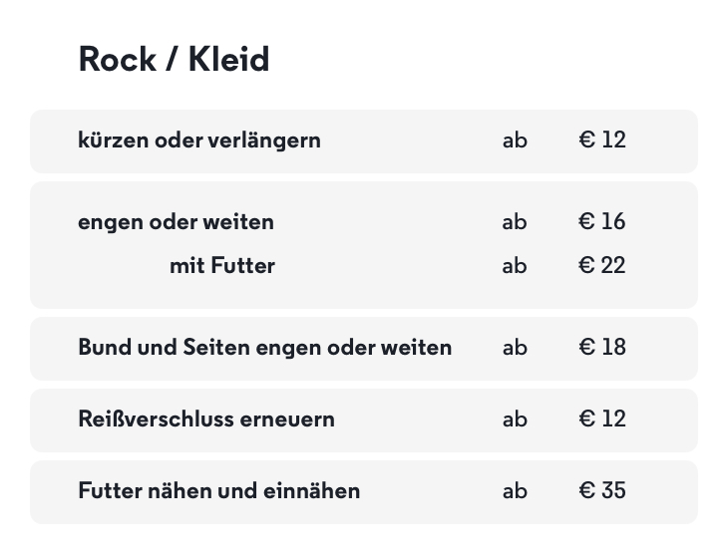Select the indented 'mit Futter' option
728x560 pixels.
[x=222, y=266]
